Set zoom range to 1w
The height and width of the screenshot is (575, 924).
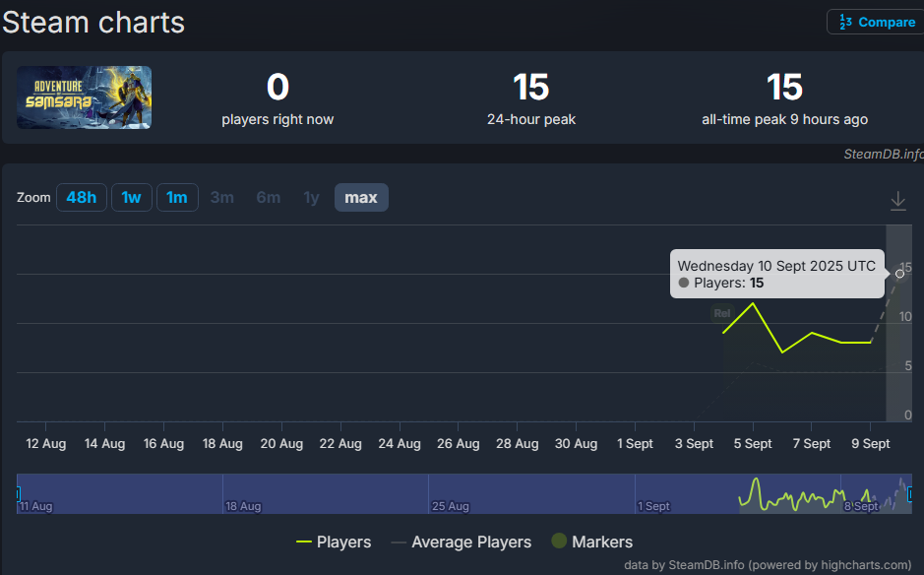132,198
